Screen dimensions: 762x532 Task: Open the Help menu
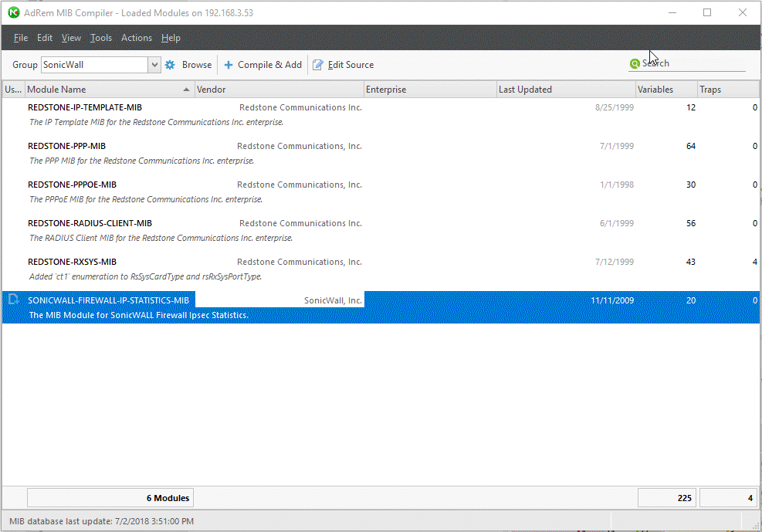pos(171,38)
